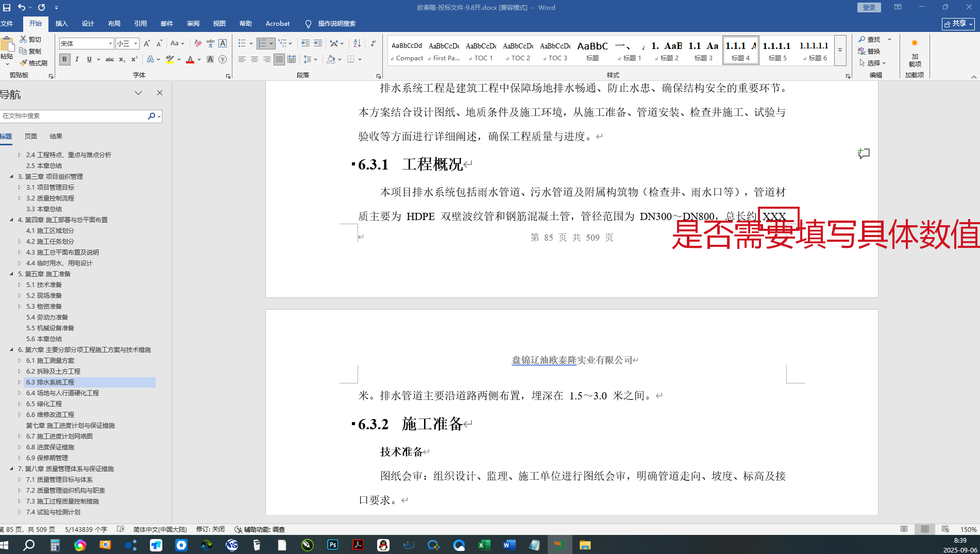Apply paragraph shading with the paint bucket
This screenshot has width=980, height=554.
331,59
